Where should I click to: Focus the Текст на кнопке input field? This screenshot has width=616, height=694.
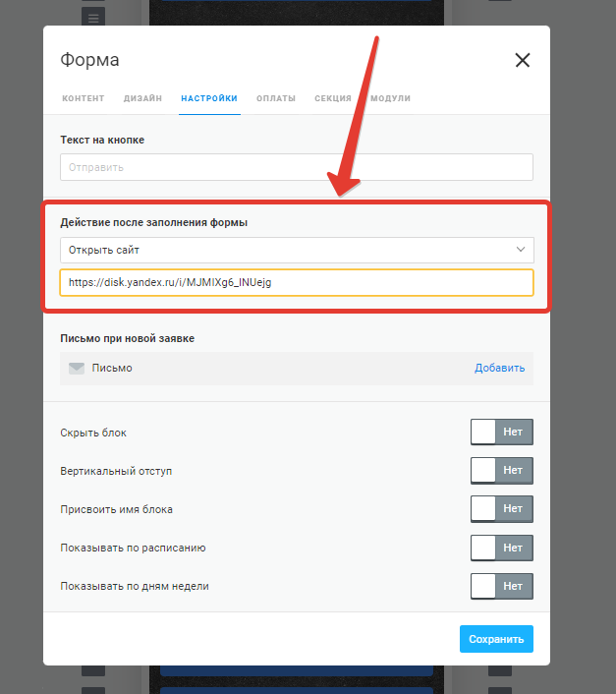click(297, 167)
